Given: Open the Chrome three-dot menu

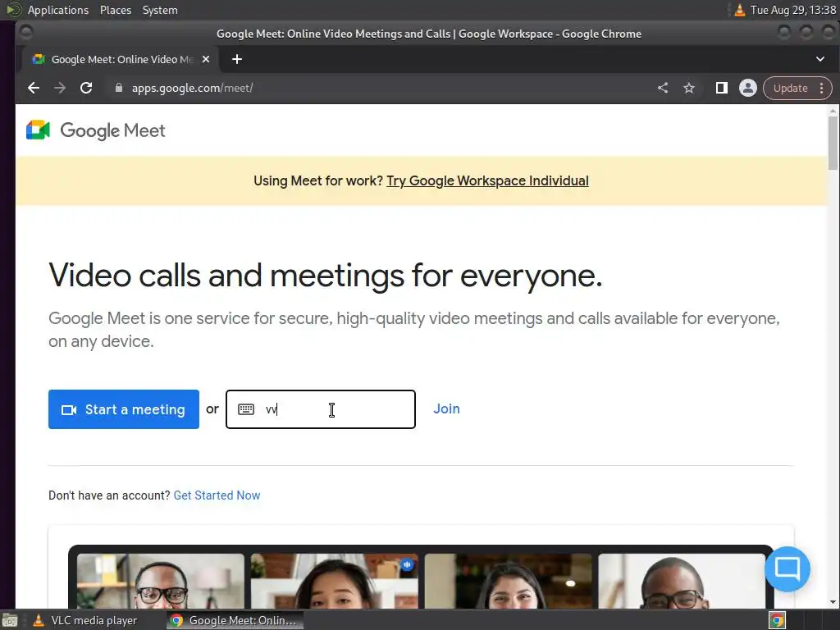Looking at the screenshot, I should (821, 88).
